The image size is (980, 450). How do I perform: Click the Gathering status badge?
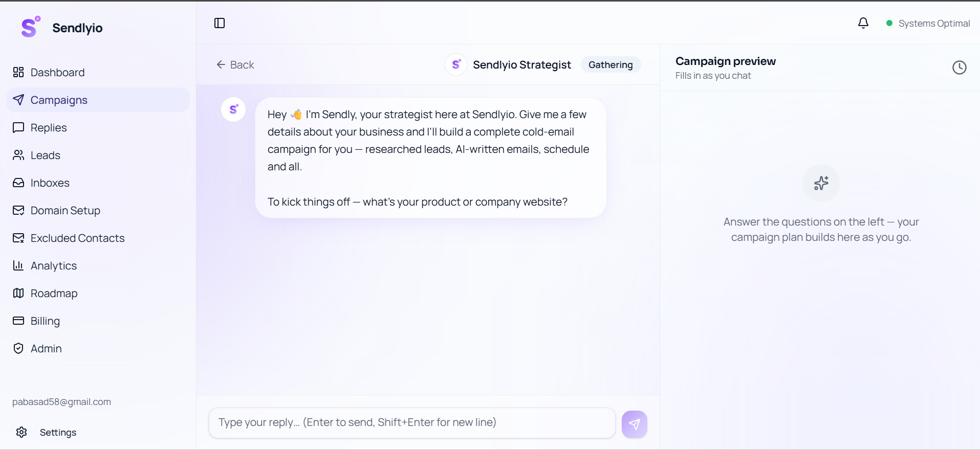[611, 64]
